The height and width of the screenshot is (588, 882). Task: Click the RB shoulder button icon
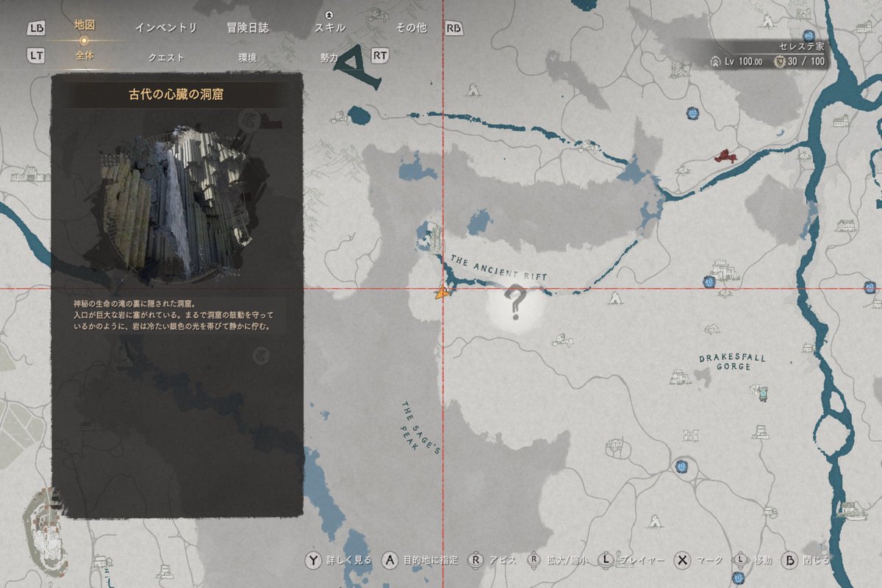click(x=455, y=28)
